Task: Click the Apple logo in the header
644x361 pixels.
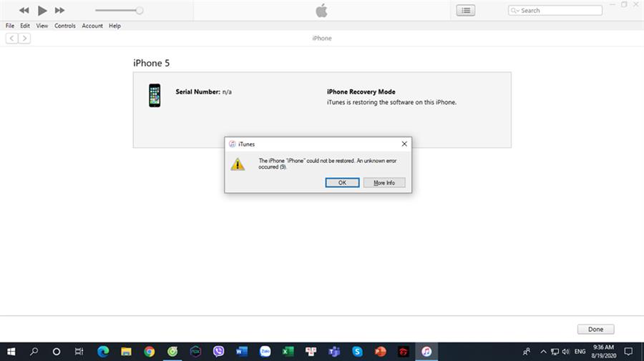Action: point(321,10)
